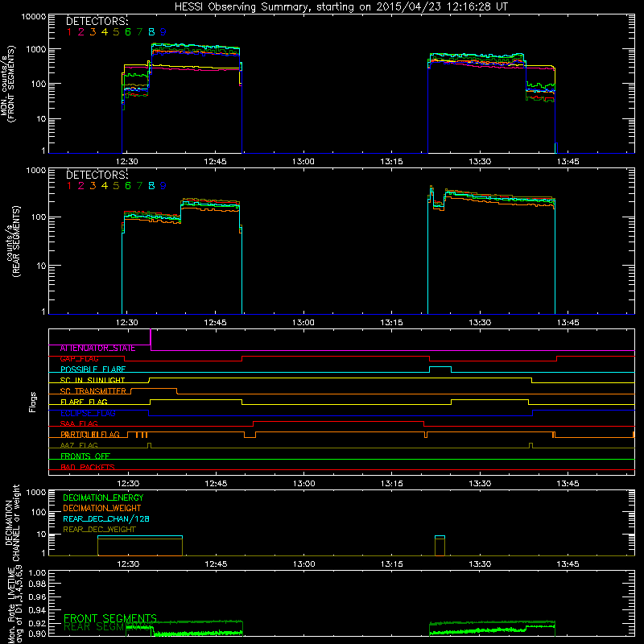Pick detector 9 in rear segments legend
The width and height of the screenshot is (644, 644).
pos(163,186)
